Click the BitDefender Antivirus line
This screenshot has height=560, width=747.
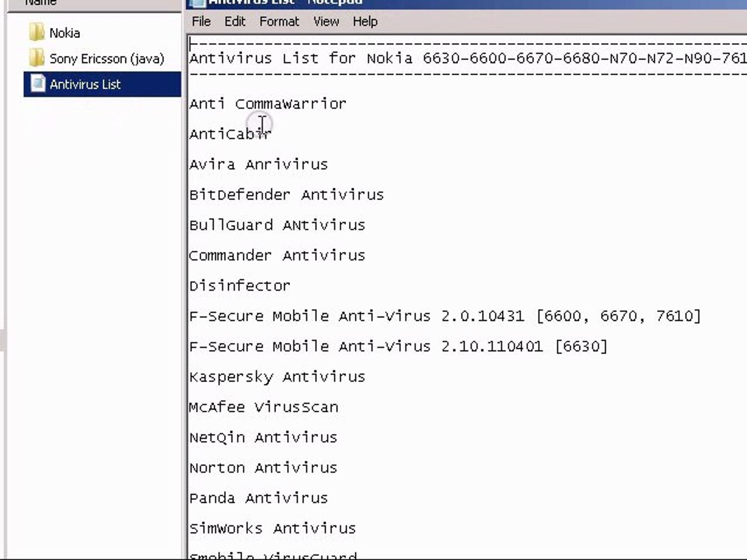pos(286,194)
